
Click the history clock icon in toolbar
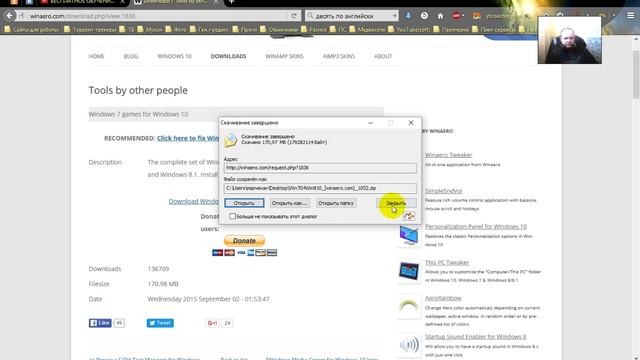click(x=424, y=16)
